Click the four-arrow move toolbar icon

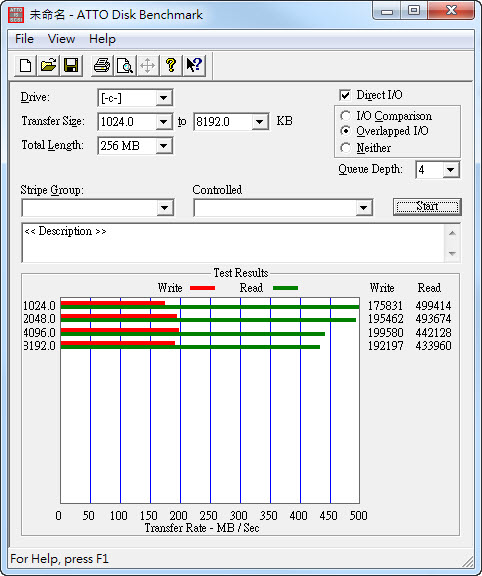[x=148, y=66]
